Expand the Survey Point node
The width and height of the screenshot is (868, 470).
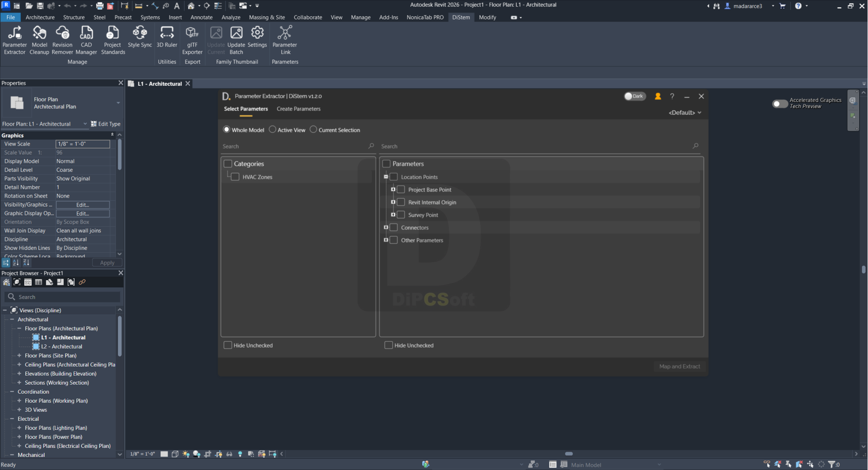[393, 215]
